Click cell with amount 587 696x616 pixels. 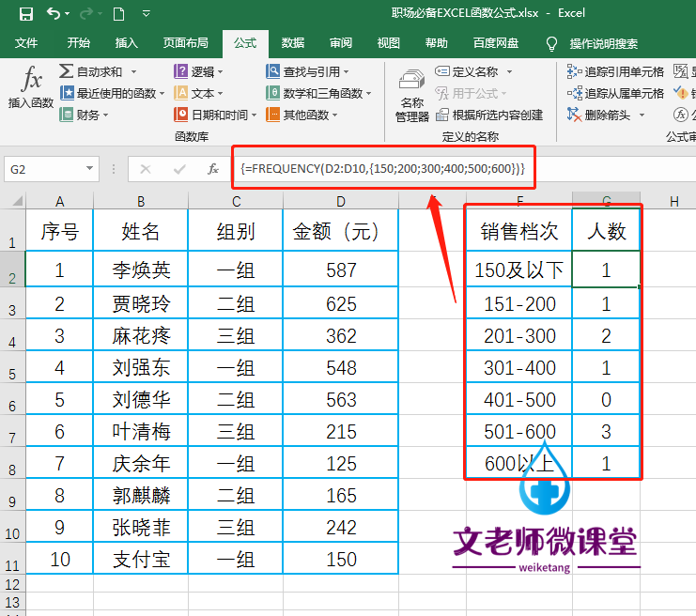340,269
